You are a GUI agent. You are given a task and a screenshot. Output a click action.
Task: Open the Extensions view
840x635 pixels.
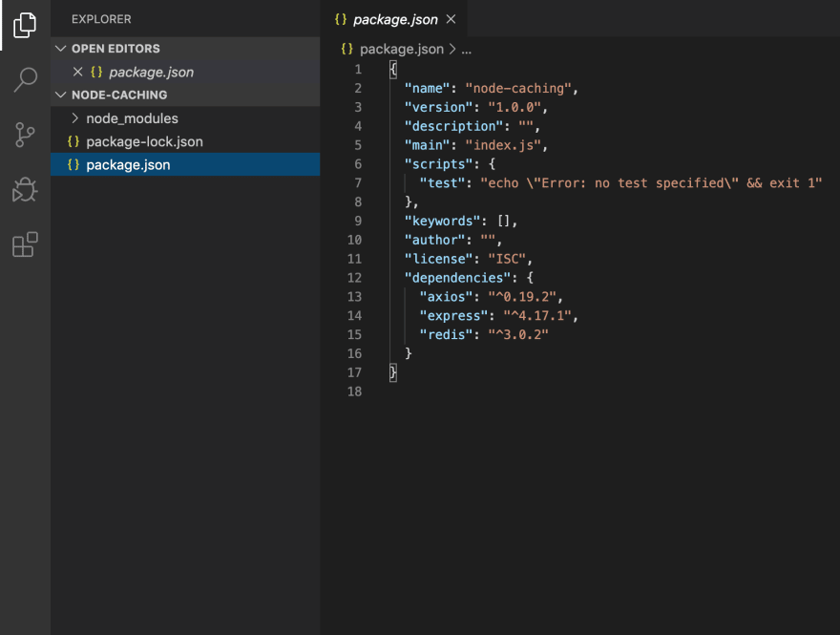click(25, 244)
